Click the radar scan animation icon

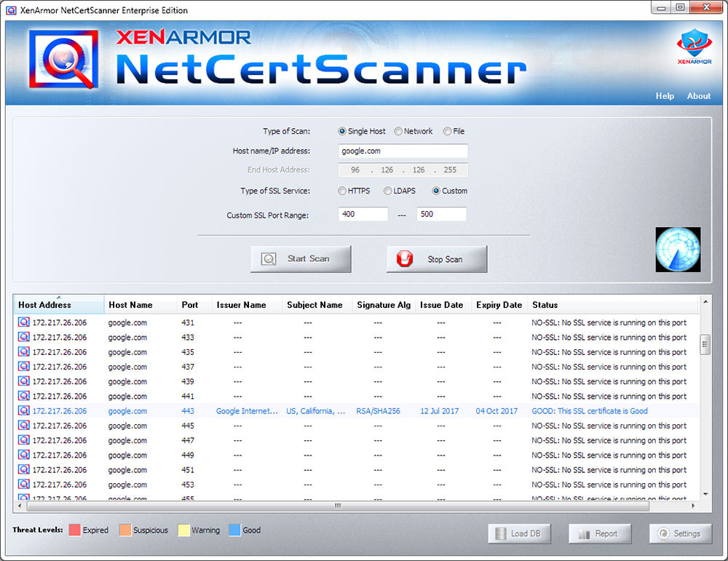pyautogui.click(x=678, y=249)
